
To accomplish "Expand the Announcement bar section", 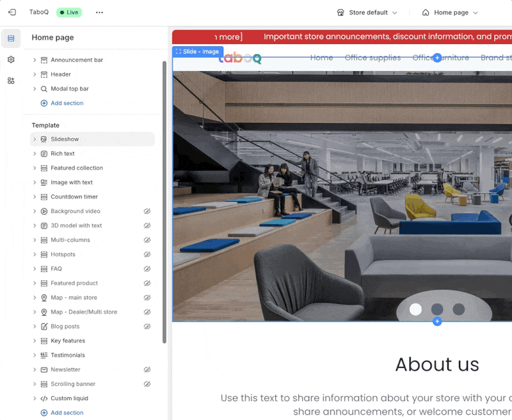I will click(x=35, y=60).
